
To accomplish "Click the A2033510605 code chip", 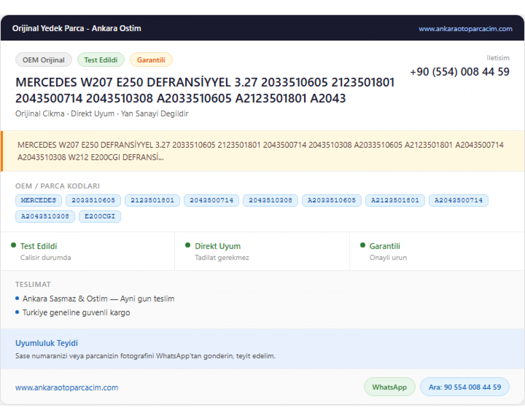I will point(332,201).
